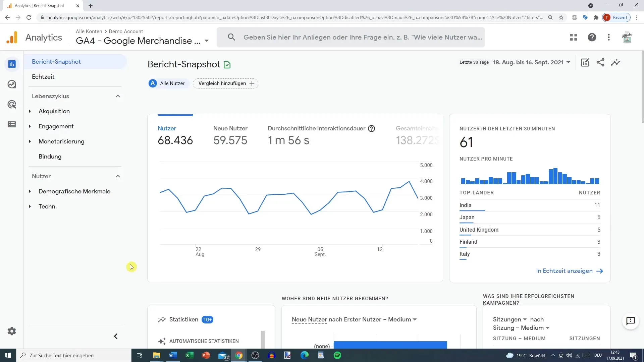Click the page vertical scrollbar

click(x=642, y=87)
